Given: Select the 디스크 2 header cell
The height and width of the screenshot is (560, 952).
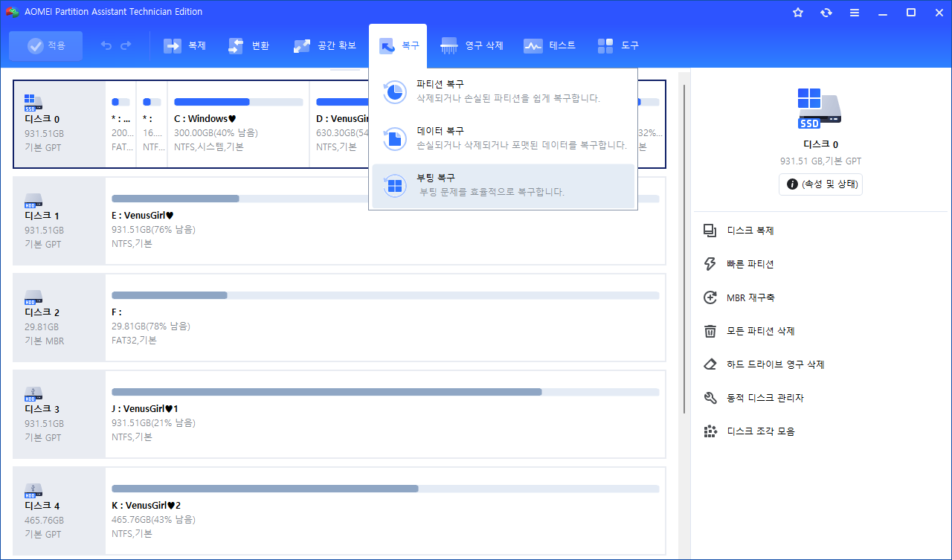Looking at the screenshot, I should pos(59,318).
